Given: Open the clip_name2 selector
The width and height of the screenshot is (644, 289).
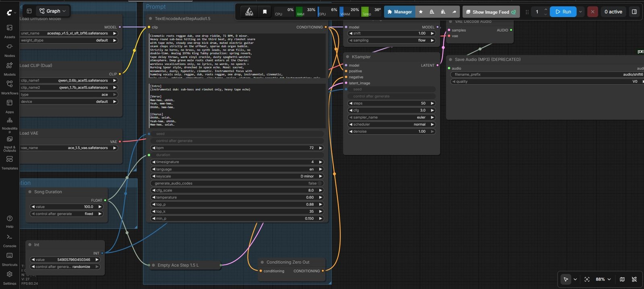Looking at the screenshot, I should click(68, 87).
